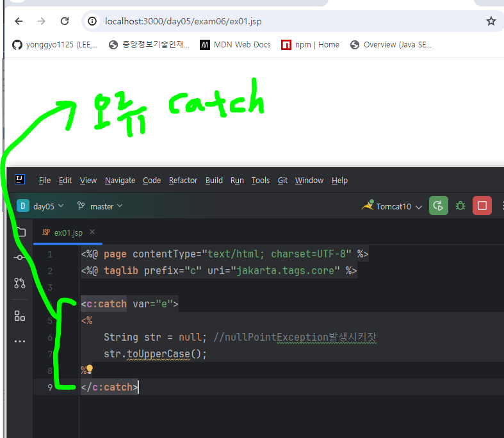View site information icon in address bar
504x438 pixels.
click(92, 21)
